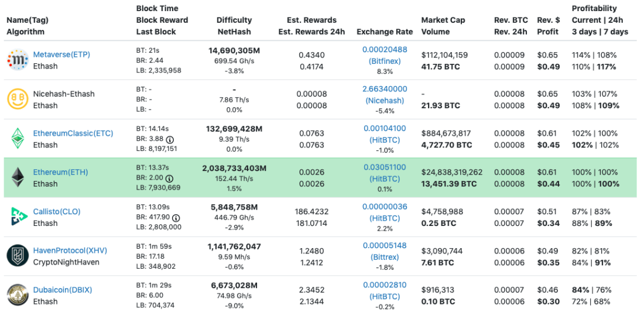Select the highlighted Ethereum row market cap
Image resolution: width=644 pixels, height=312 pixels.
pyautogui.click(x=452, y=172)
